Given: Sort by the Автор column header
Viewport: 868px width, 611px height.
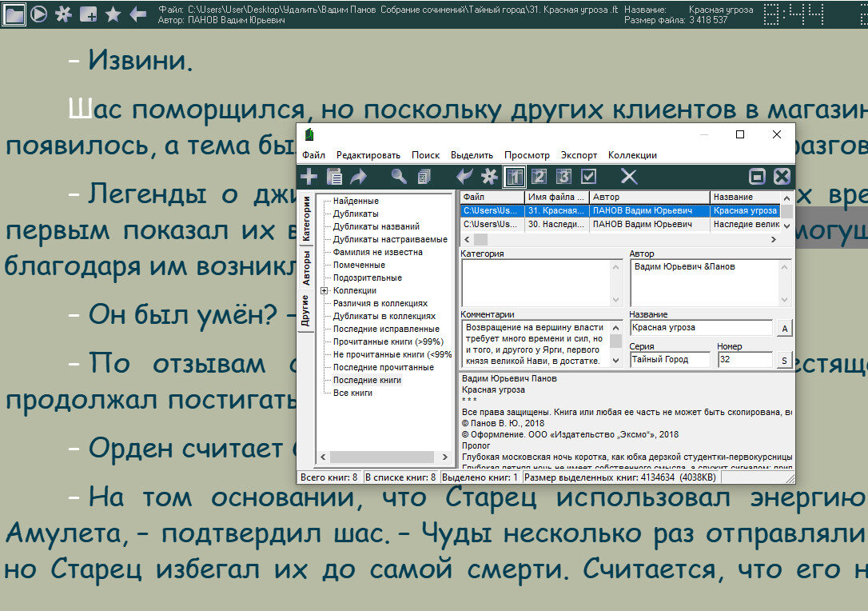Looking at the screenshot, I should tap(649, 198).
